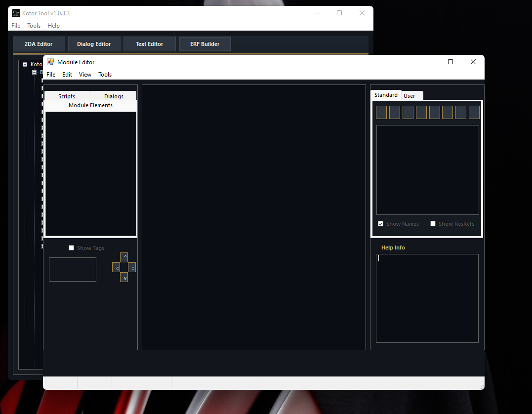This screenshot has height=414, width=532.
Task: Open the 2DA Editor
Action: point(39,44)
